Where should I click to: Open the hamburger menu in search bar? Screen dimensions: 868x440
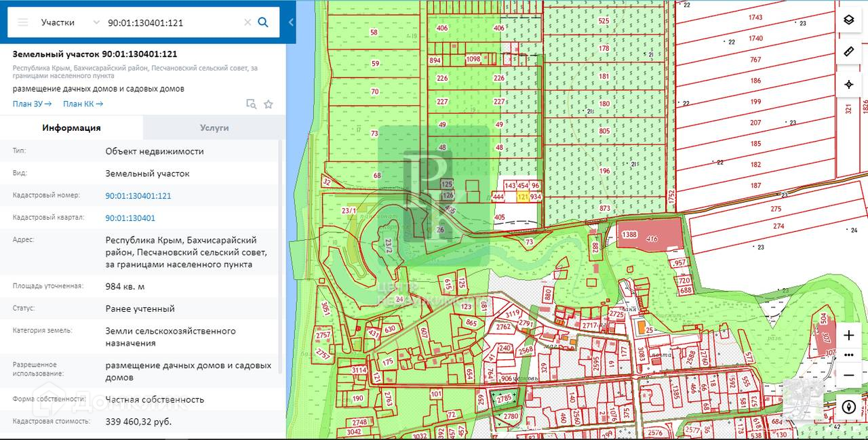click(23, 22)
